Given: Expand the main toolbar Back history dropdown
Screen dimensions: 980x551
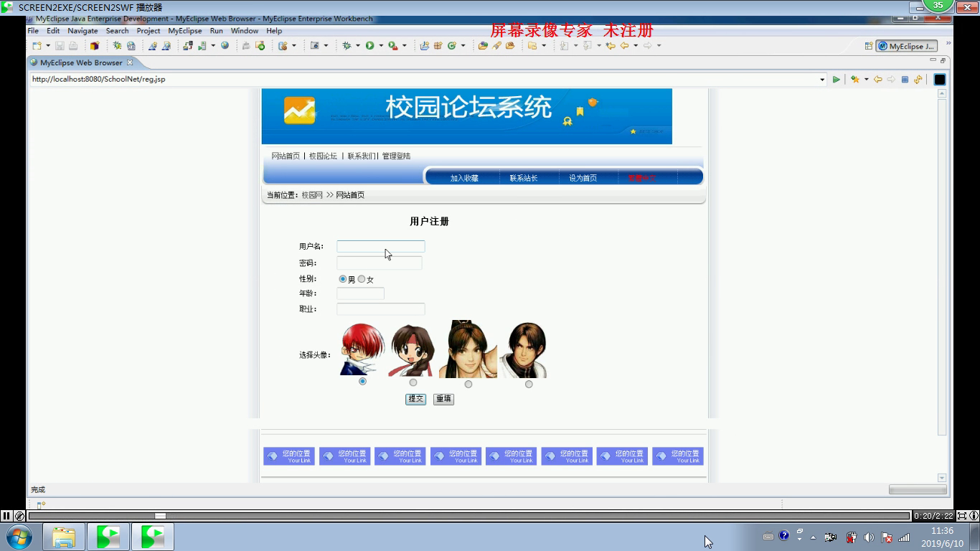Looking at the screenshot, I should click(x=636, y=45).
